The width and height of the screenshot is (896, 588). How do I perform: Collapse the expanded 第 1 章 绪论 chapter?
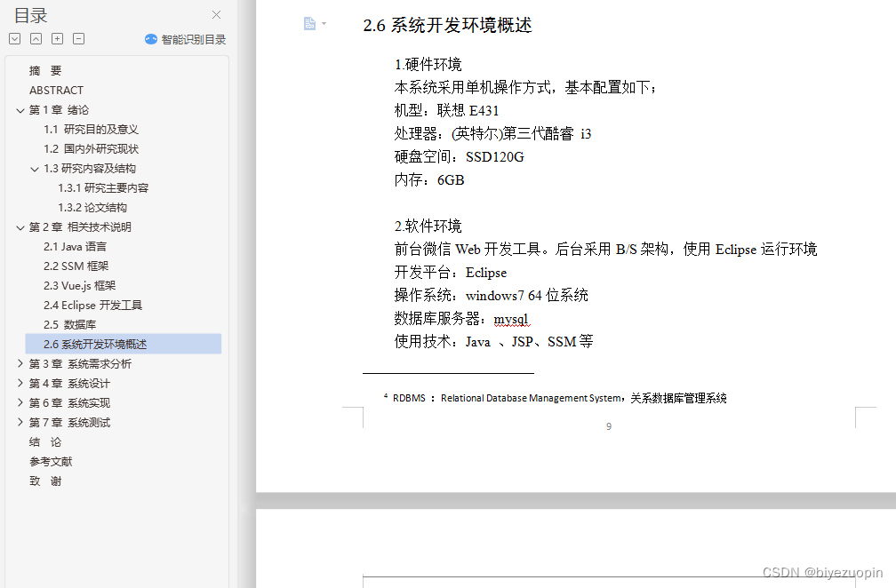click(20, 109)
